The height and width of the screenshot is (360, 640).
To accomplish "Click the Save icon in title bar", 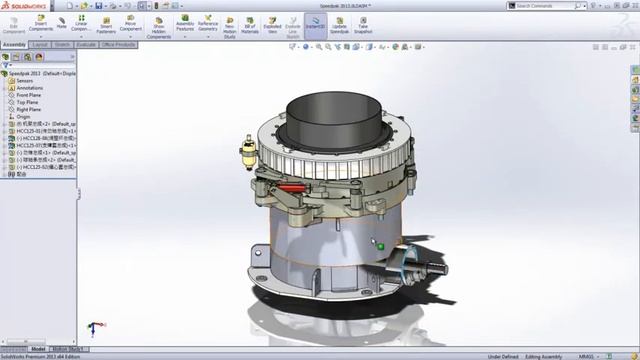I will [99, 6].
